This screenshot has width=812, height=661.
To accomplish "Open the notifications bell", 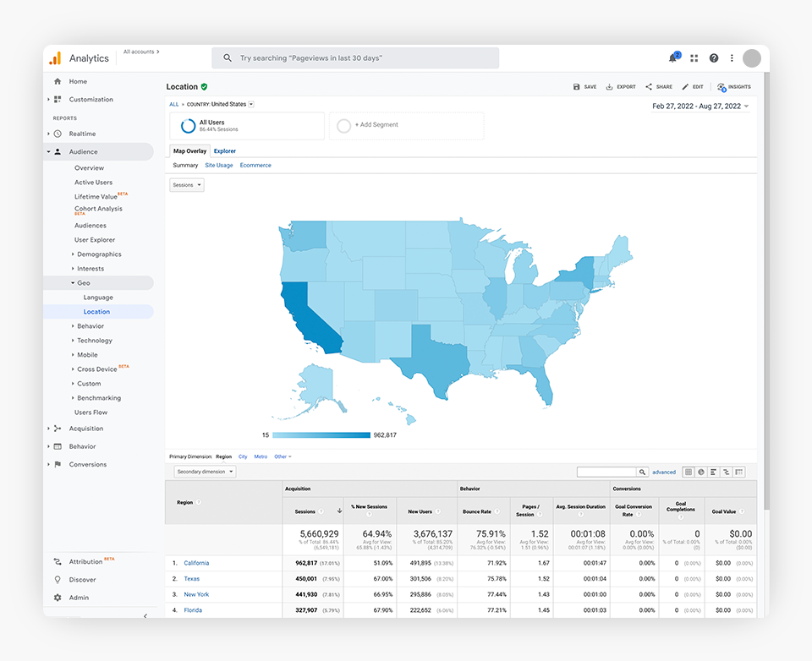I will pyautogui.click(x=673, y=57).
